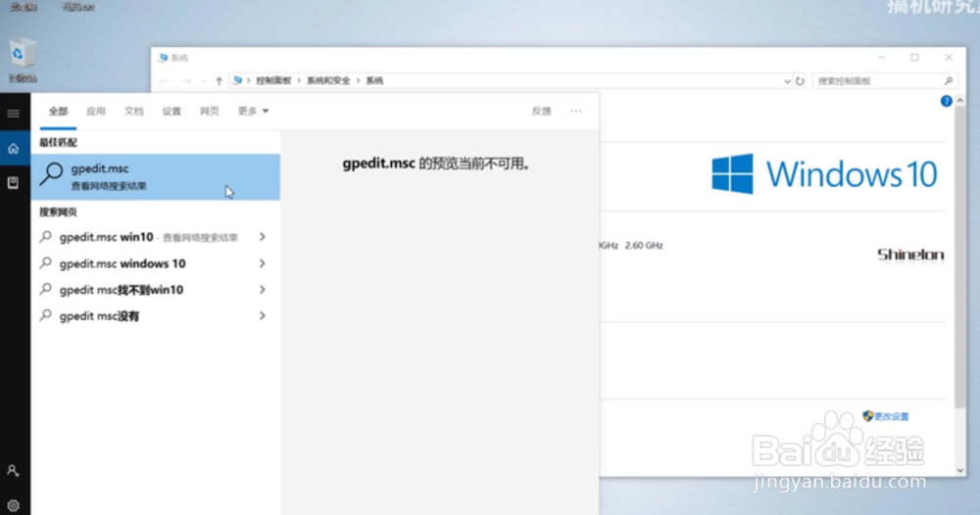Screen dimensions: 980x515
Task: Switch to the 文档 tab
Action: [133, 111]
